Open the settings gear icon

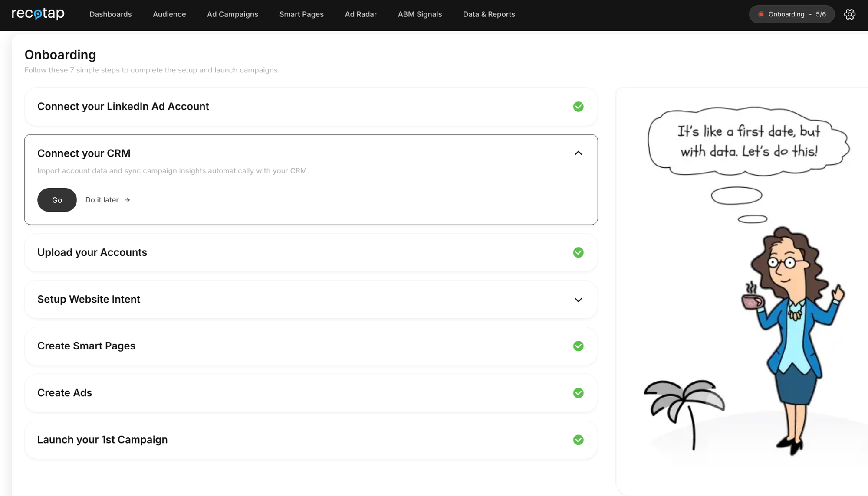point(849,14)
